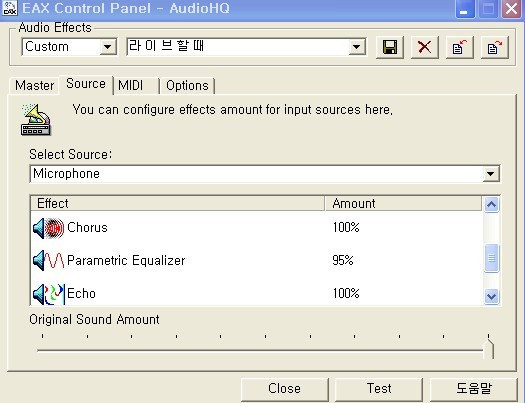
Task: Open help with the 도움말 button
Action: pos(474,389)
